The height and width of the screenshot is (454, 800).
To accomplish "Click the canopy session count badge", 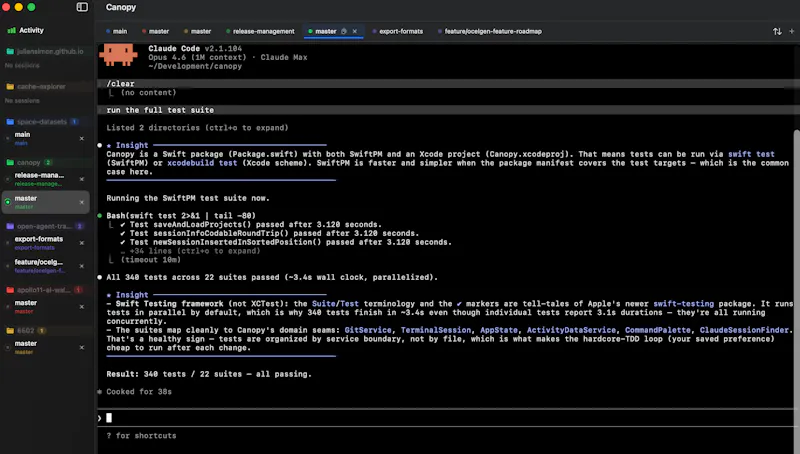I will pyautogui.click(x=48, y=163).
